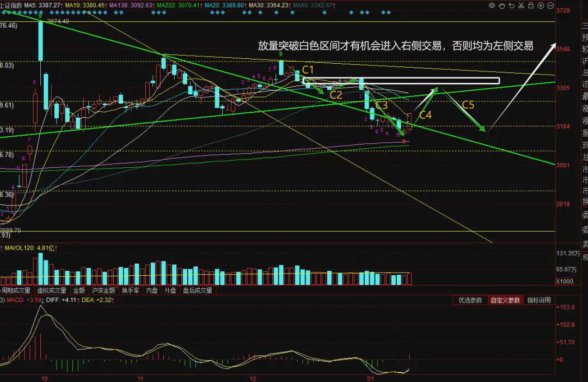Click the MACD: +3.59 value label

[x=24, y=300]
